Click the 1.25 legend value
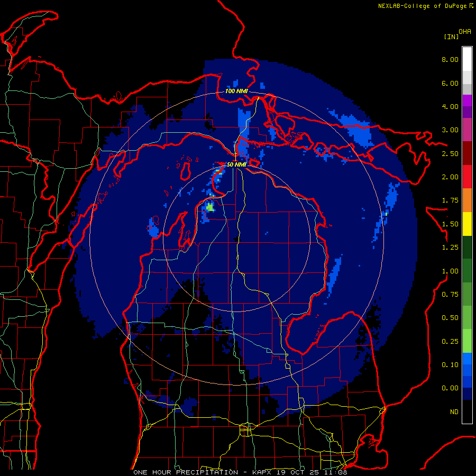 pos(450,248)
